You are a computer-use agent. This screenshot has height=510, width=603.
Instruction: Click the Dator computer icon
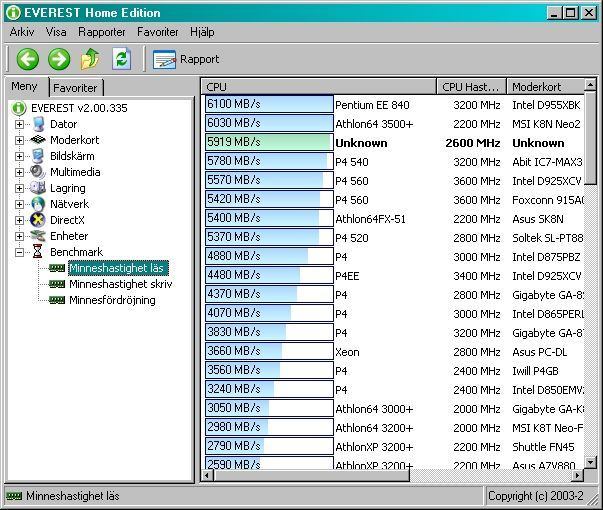coord(38,124)
